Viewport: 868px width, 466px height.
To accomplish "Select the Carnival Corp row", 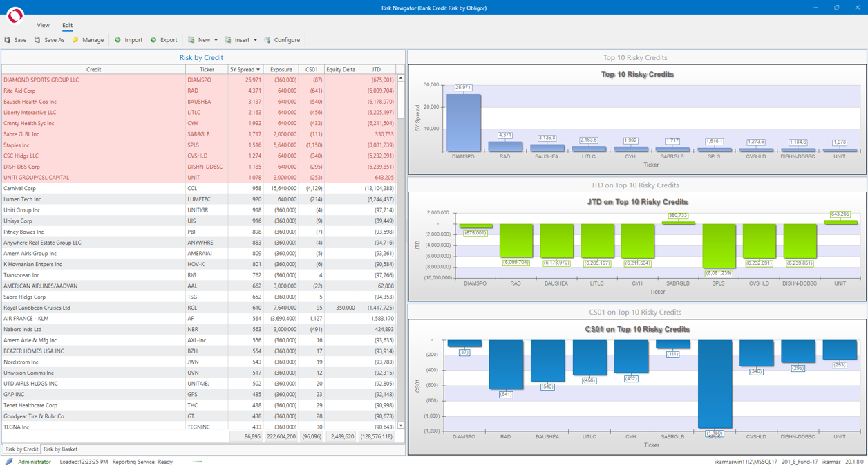I will tap(199, 188).
